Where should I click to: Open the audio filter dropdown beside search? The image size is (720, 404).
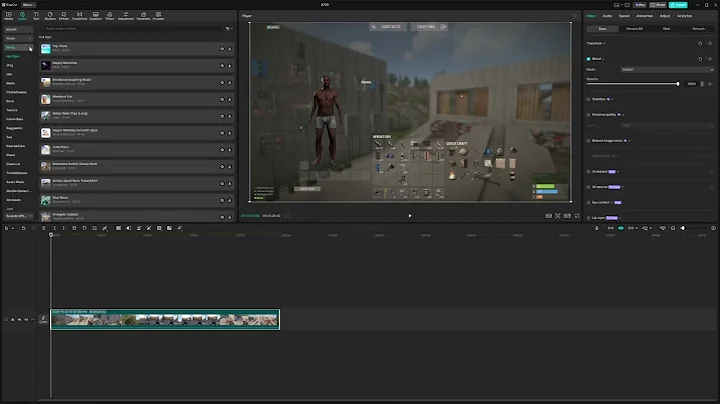229,28
